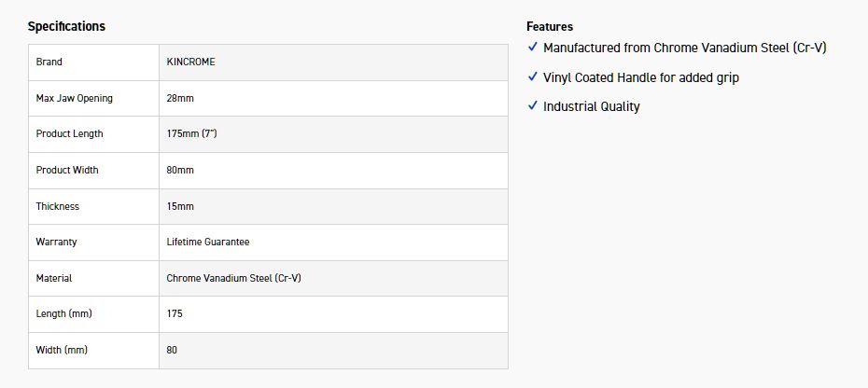Click the Product Width label
Image resolution: width=868 pixels, height=388 pixels.
[x=67, y=170]
